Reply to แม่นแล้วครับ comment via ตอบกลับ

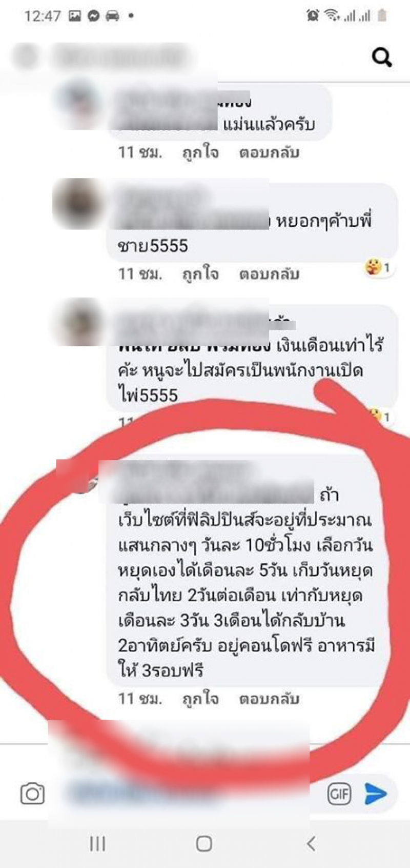(269, 152)
